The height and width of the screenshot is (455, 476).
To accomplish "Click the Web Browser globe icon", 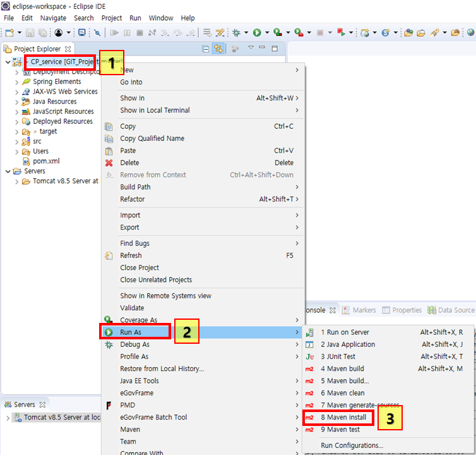I will [x=470, y=32].
